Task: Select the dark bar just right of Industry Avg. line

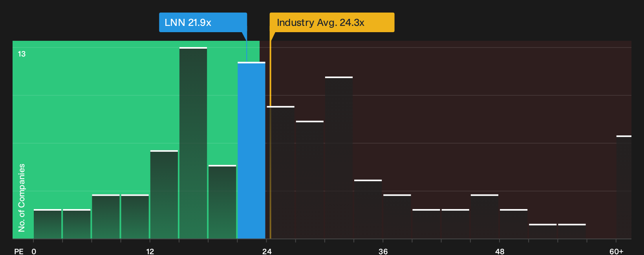Action: click(x=280, y=172)
